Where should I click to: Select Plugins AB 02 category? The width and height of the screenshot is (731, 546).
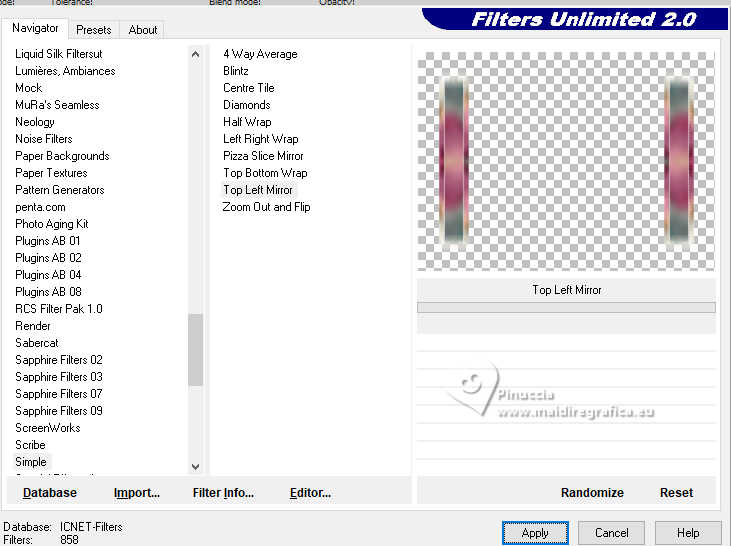click(x=48, y=258)
